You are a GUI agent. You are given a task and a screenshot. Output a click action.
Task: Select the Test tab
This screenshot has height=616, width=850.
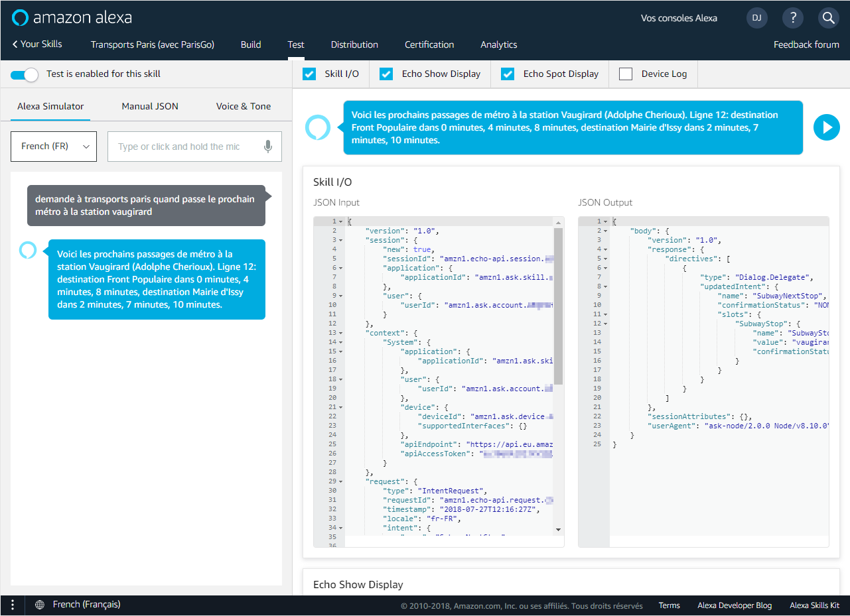point(296,44)
